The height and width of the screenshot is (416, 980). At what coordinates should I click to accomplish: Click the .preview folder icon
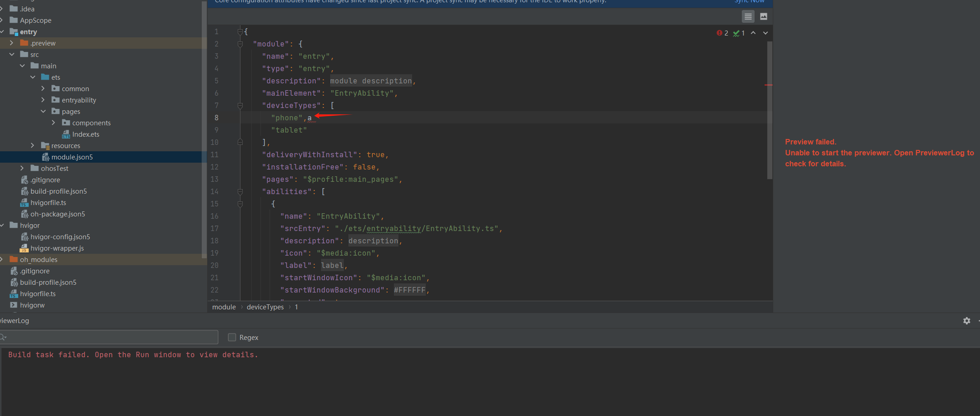click(24, 43)
